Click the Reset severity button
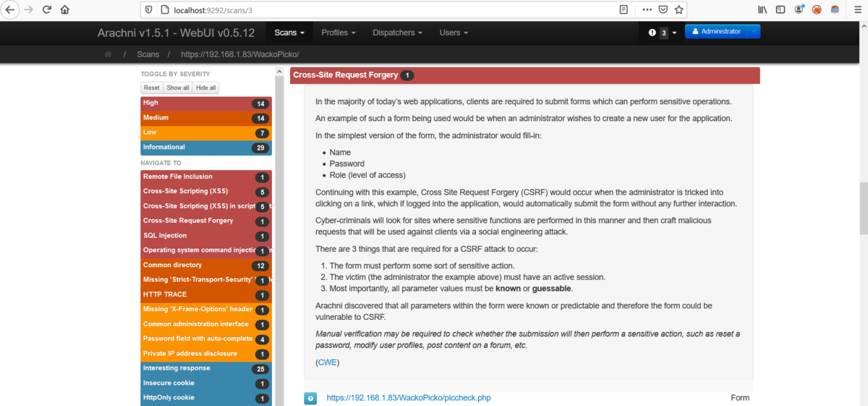This screenshot has height=406, width=868. pos(151,88)
